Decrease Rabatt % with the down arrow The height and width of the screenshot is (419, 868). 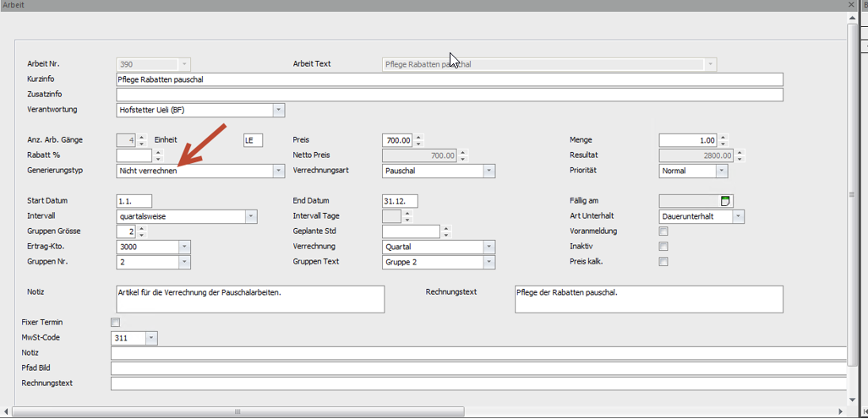tap(158, 159)
